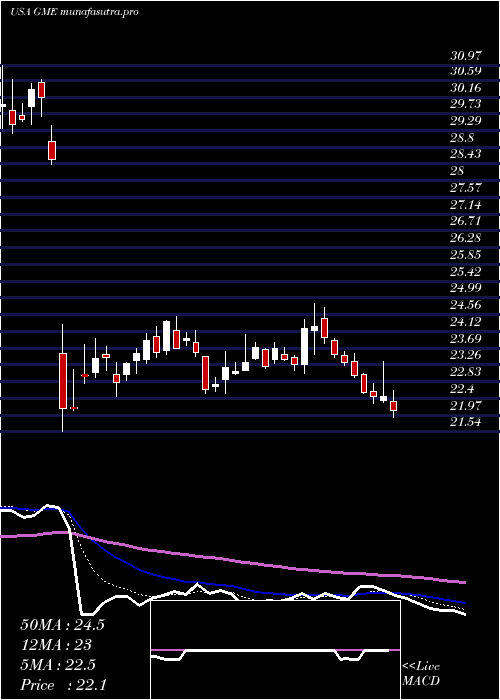500x700 pixels.
Task: Click the 21.97 price level label
Action: click(466, 405)
